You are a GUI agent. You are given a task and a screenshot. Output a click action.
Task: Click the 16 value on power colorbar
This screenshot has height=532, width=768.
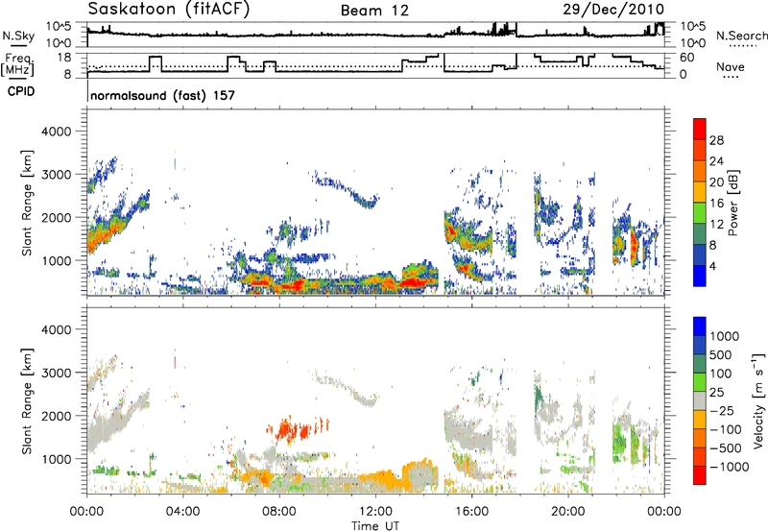tap(716, 204)
